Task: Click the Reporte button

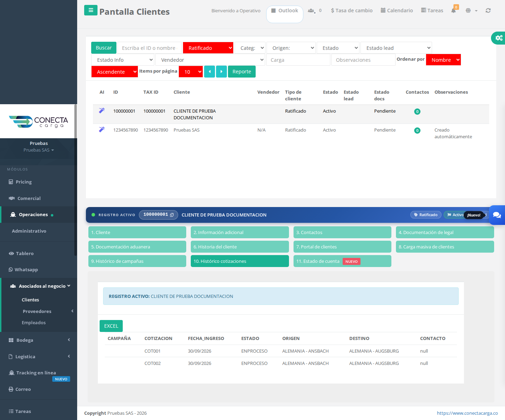Action: pyautogui.click(x=242, y=72)
